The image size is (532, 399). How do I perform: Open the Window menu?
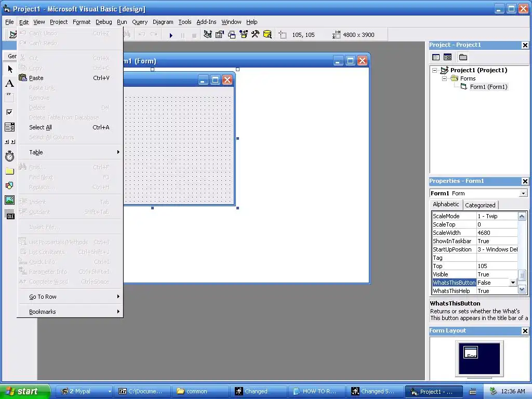click(x=231, y=22)
